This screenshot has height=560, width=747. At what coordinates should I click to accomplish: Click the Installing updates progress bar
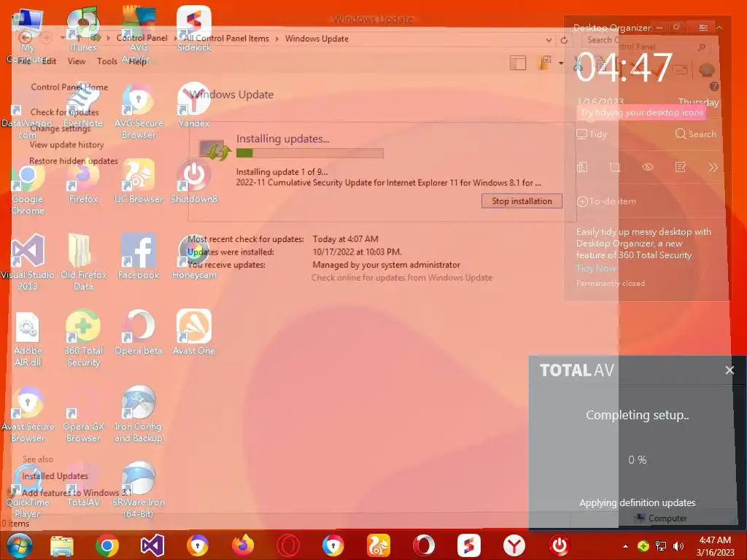(x=310, y=153)
